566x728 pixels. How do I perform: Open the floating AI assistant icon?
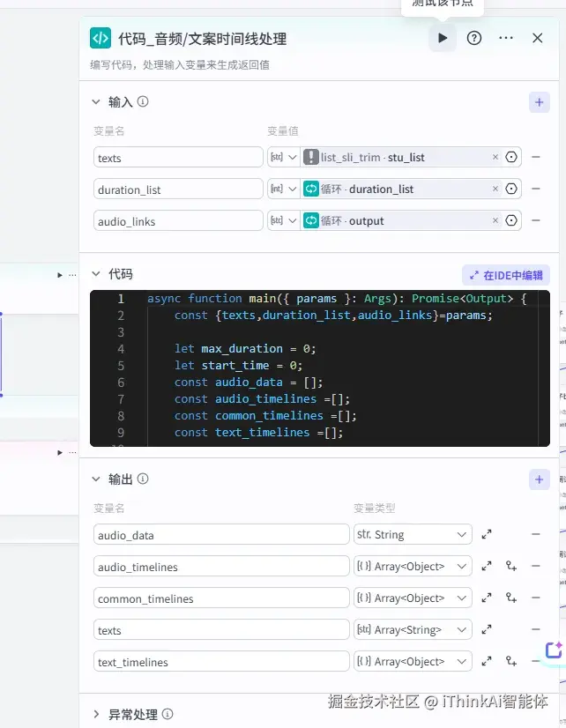pos(554,650)
